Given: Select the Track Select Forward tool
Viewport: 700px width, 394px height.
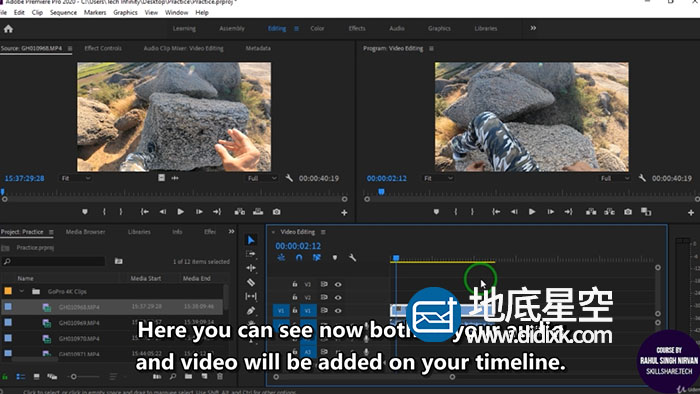Looking at the screenshot, I should pyautogui.click(x=251, y=254).
